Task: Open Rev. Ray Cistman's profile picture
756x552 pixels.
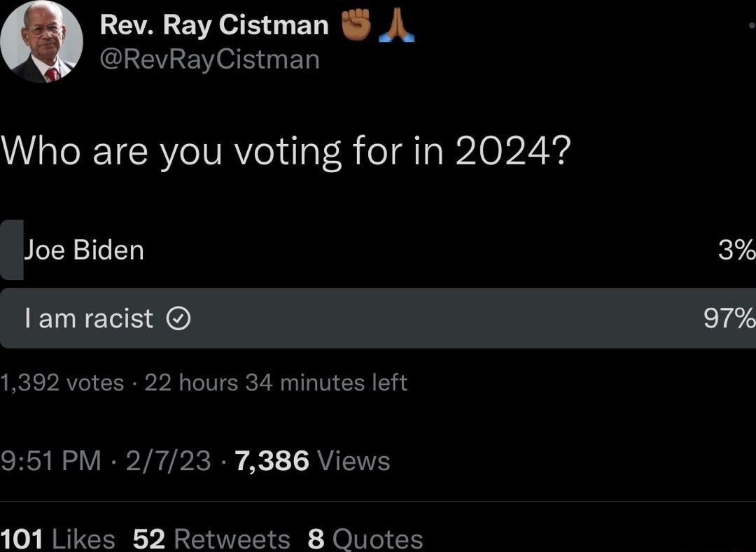Action: click(x=40, y=41)
